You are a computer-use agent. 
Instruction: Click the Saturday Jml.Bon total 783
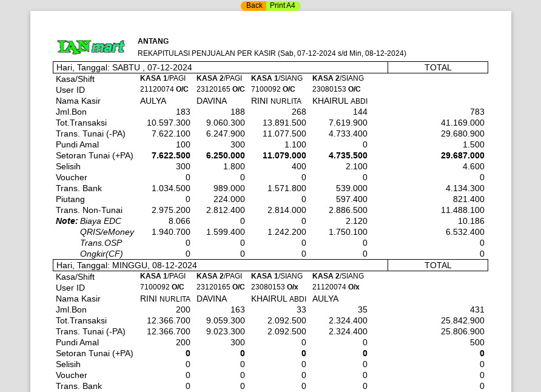[x=477, y=112]
